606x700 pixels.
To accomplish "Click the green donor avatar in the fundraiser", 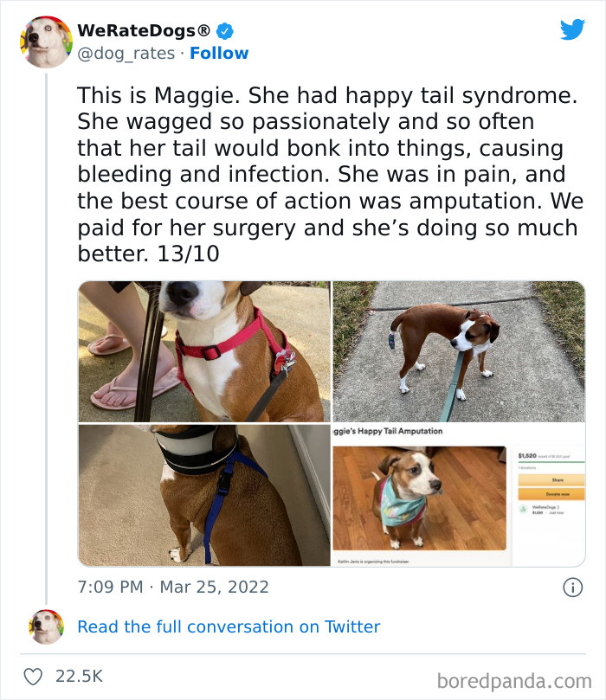I will tap(523, 508).
